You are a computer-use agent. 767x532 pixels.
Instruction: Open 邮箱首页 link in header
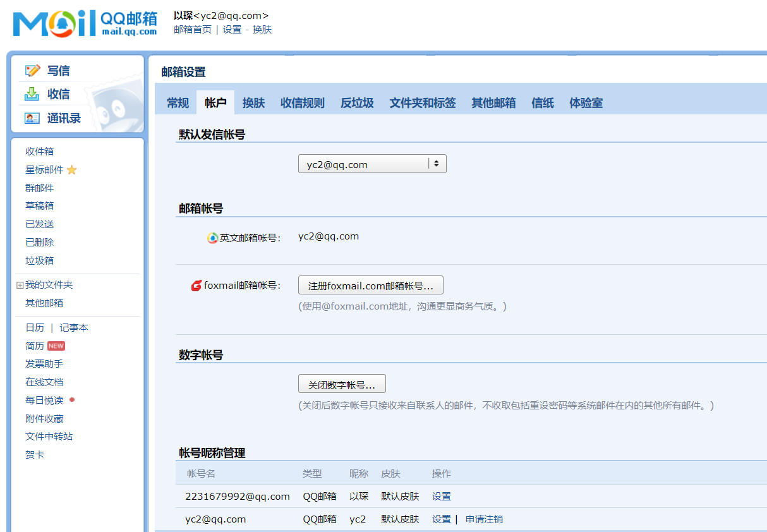pos(193,30)
